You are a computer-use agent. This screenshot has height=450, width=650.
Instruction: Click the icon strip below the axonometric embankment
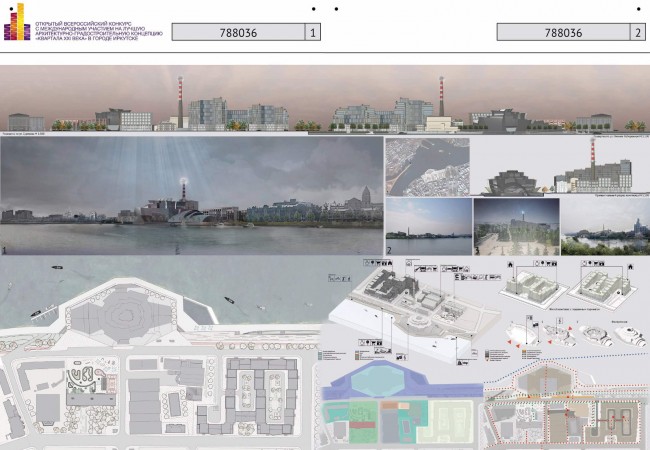click(371, 343)
